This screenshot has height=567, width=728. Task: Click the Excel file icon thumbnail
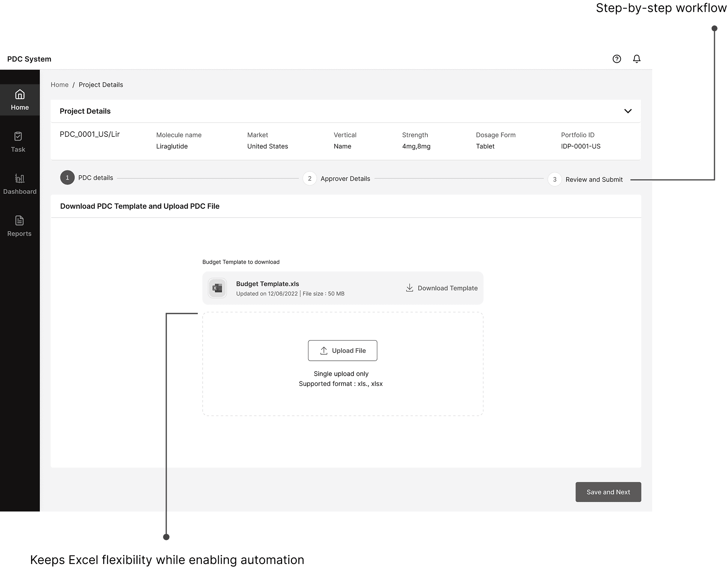click(x=217, y=288)
